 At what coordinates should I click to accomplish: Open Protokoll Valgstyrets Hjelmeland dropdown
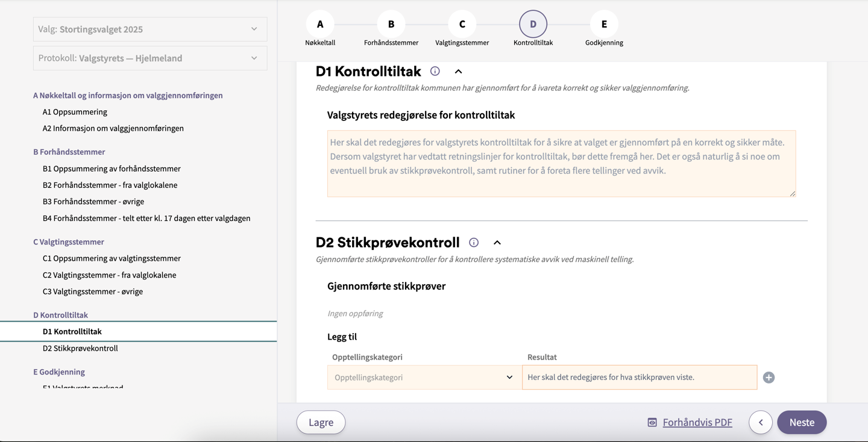pyautogui.click(x=150, y=58)
